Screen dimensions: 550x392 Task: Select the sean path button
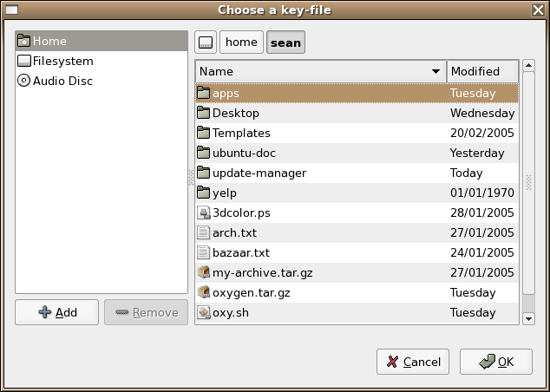286,42
